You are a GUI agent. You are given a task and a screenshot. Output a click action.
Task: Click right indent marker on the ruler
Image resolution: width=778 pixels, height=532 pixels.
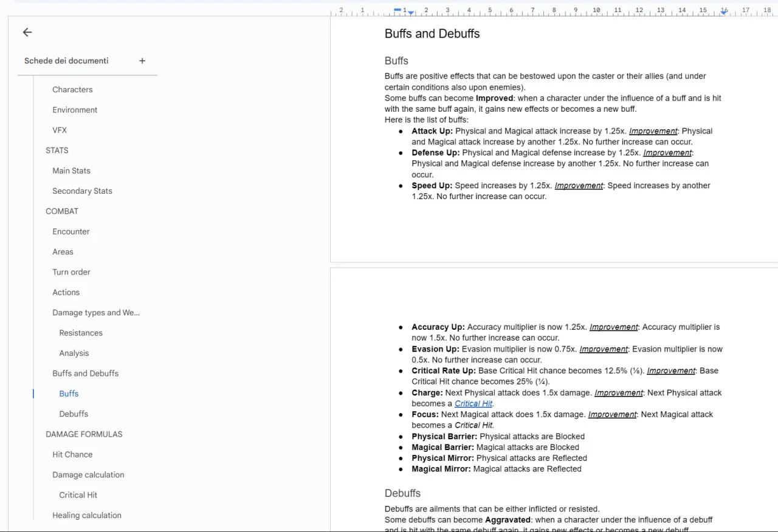tap(723, 12)
